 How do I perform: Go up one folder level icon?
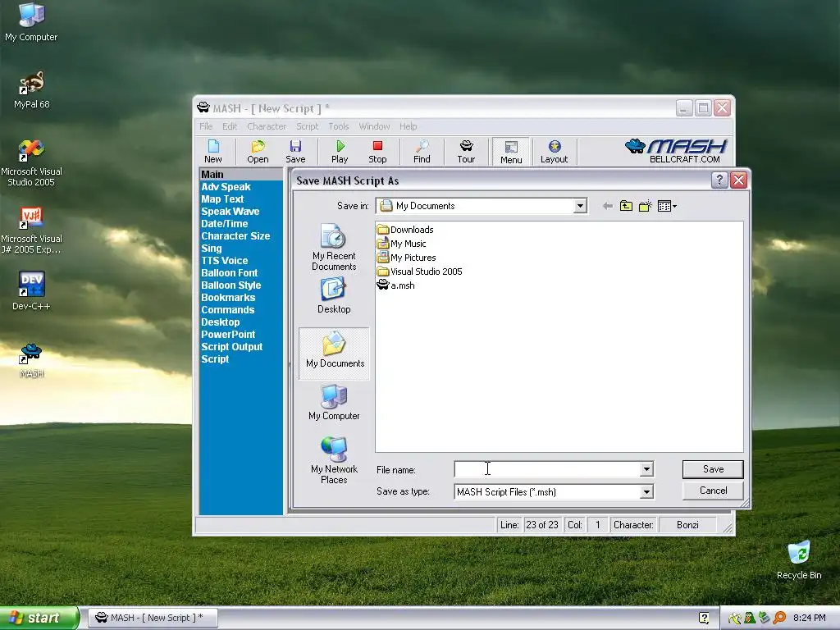click(x=626, y=206)
